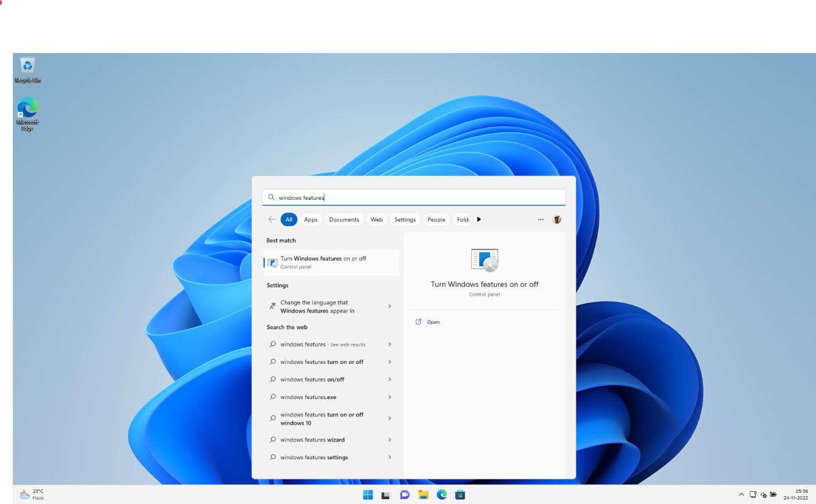Switch to the Apps filter tab
Viewport: 816px width, 504px height.
pyautogui.click(x=311, y=219)
